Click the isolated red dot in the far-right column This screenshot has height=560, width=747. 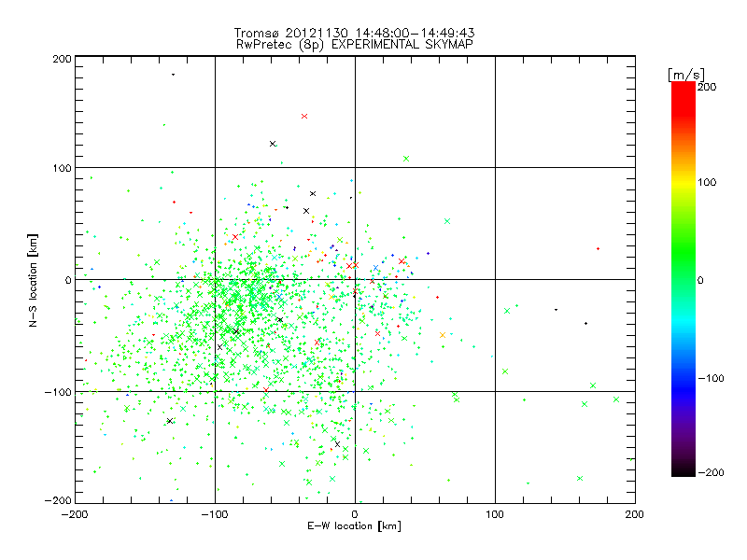598,248
